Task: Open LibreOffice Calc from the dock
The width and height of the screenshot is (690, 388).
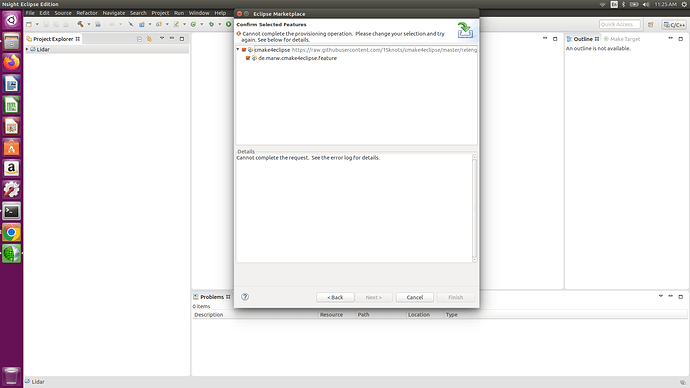Action: coord(11,105)
